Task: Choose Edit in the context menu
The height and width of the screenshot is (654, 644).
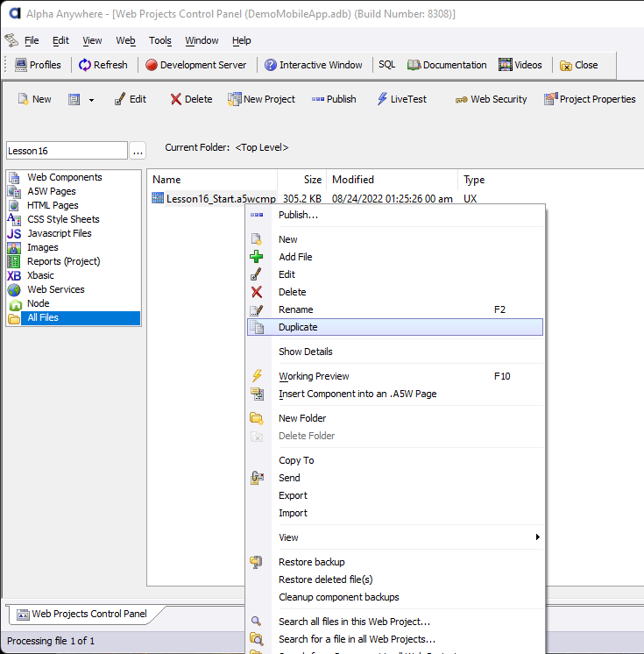Action: 395,274
